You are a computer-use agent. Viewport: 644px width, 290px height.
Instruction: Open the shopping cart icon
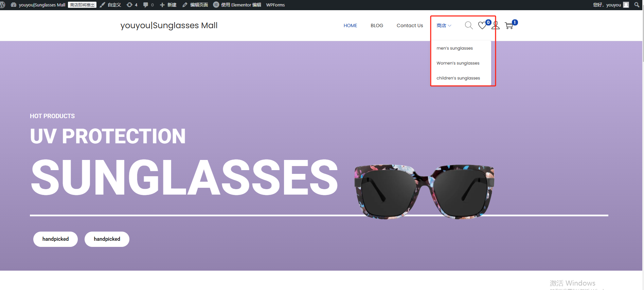pos(509,25)
